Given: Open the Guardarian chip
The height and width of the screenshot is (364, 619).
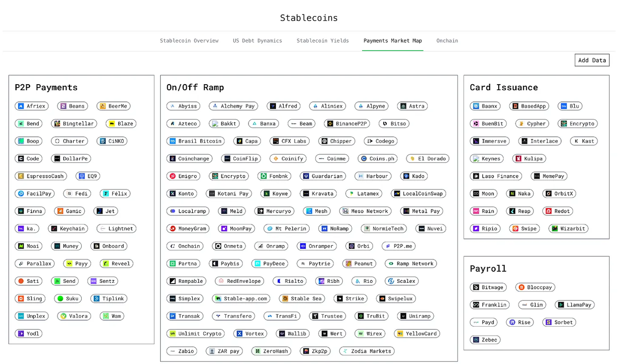Looking at the screenshot, I should click(x=323, y=176).
